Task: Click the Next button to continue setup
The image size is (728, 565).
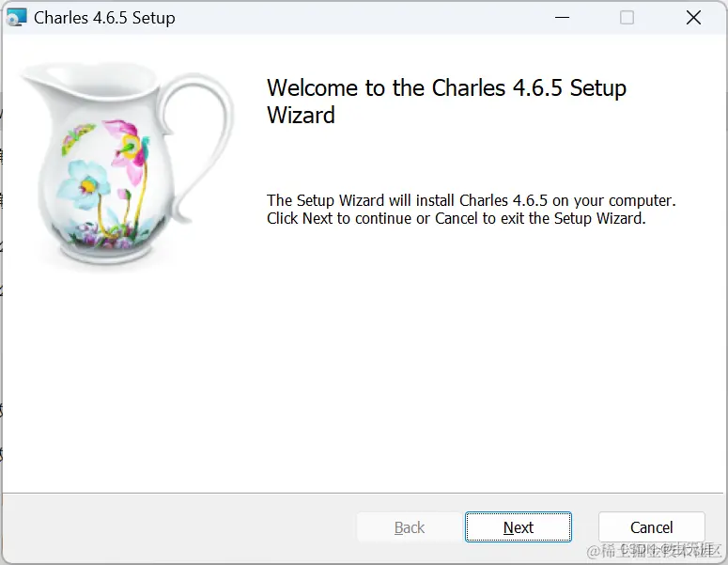Action: pyautogui.click(x=519, y=526)
